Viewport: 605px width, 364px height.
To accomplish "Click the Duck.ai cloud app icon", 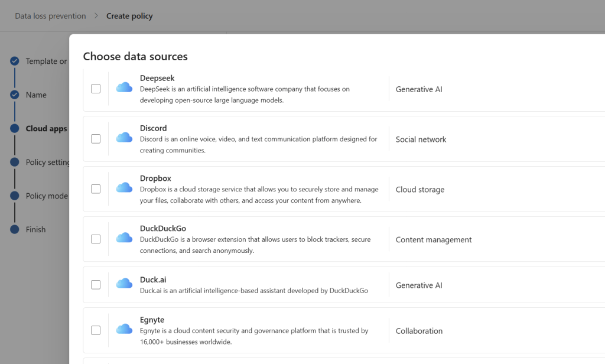I will [x=124, y=284].
